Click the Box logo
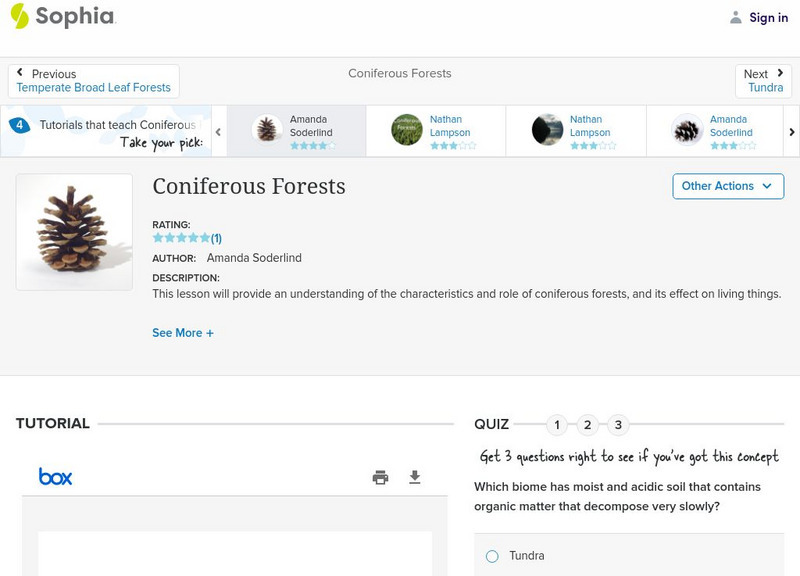The height and width of the screenshot is (576, 800). point(56,477)
